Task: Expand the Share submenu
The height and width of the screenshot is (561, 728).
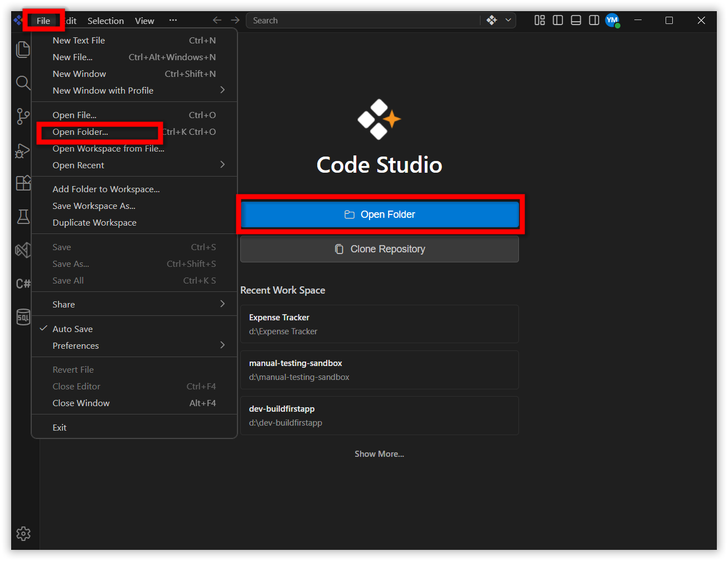Action: [134, 304]
